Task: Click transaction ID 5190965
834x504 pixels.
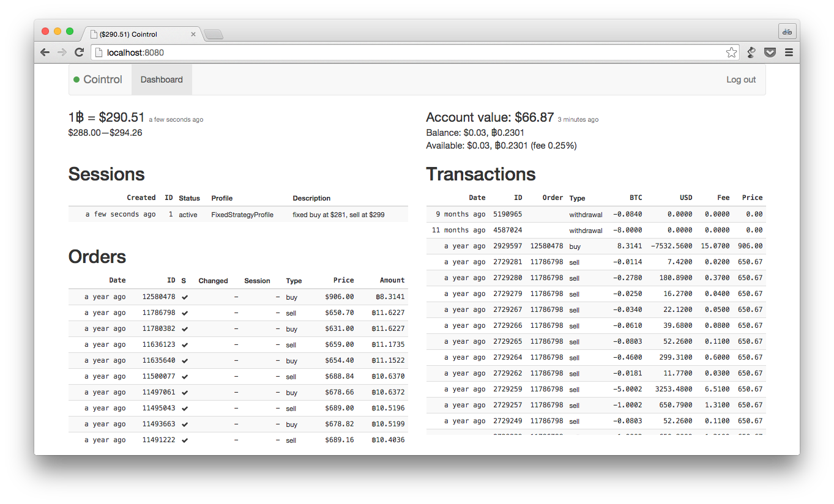Action: coord(508,214)
